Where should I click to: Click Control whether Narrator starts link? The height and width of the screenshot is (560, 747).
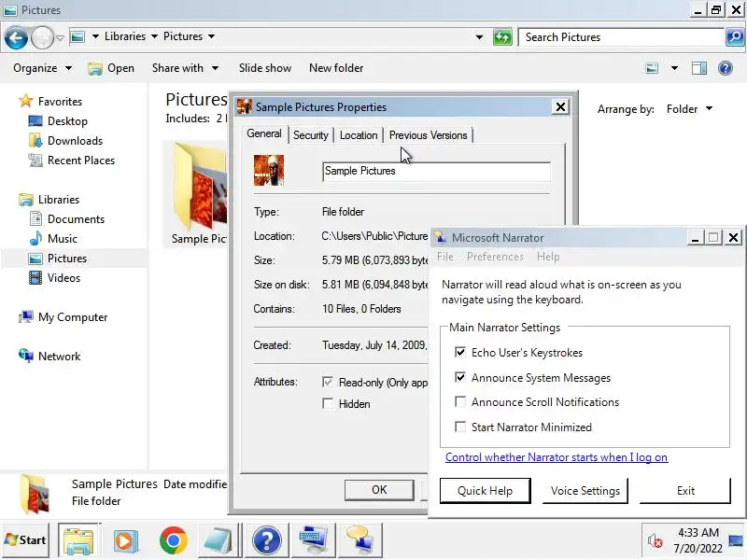click(556, 457)
